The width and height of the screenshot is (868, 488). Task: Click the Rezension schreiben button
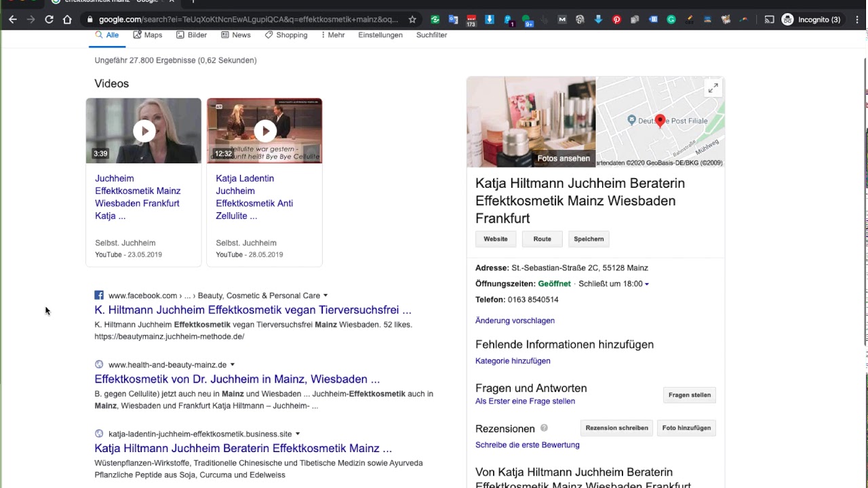click(616, 428)
